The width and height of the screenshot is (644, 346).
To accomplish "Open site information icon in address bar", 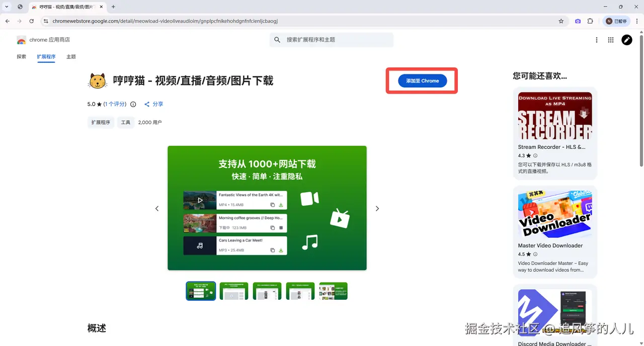I will point(46,21).
